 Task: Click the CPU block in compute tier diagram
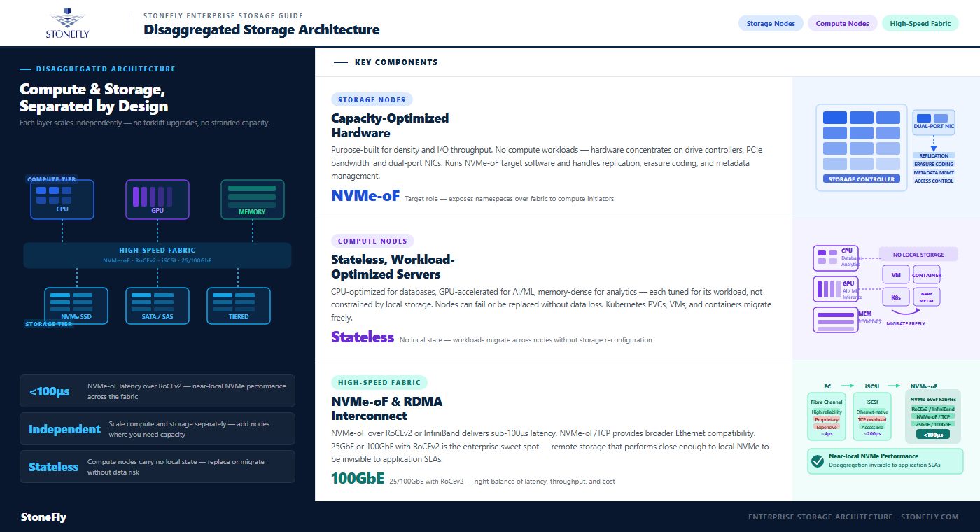click(x=62, y=199)
